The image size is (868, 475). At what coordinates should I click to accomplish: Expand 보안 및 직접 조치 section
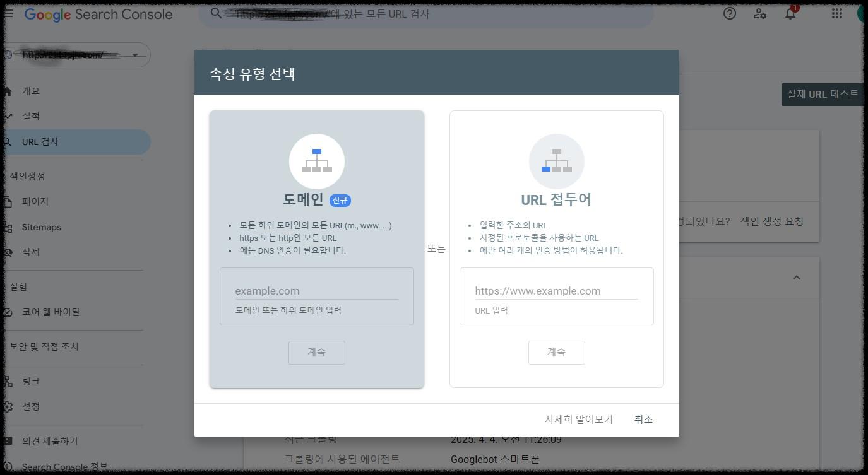coord(44,346)
